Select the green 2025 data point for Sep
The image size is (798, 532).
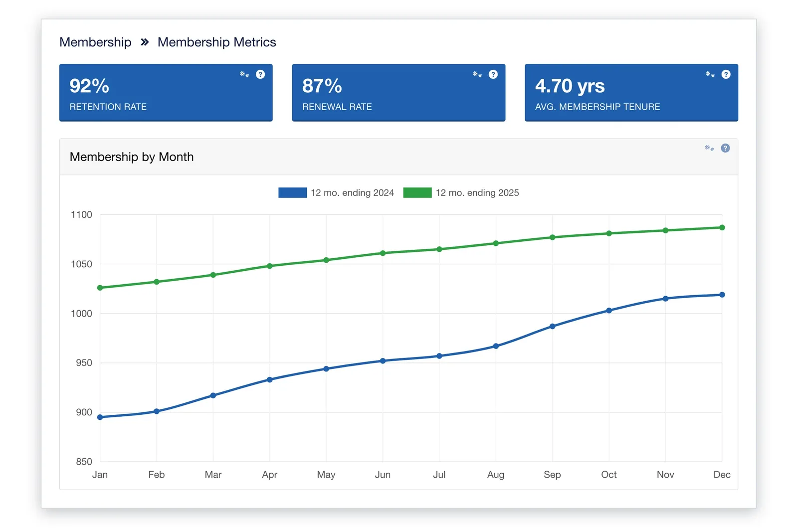553,237
